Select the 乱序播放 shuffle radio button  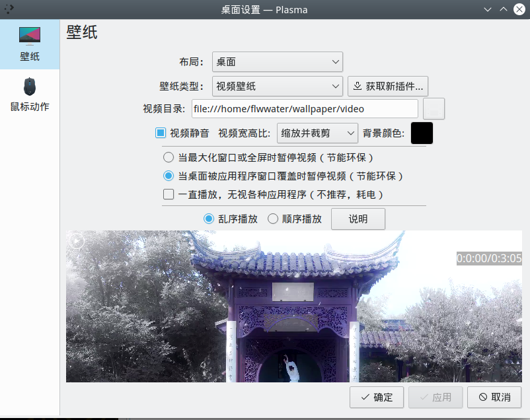[209, 219]
